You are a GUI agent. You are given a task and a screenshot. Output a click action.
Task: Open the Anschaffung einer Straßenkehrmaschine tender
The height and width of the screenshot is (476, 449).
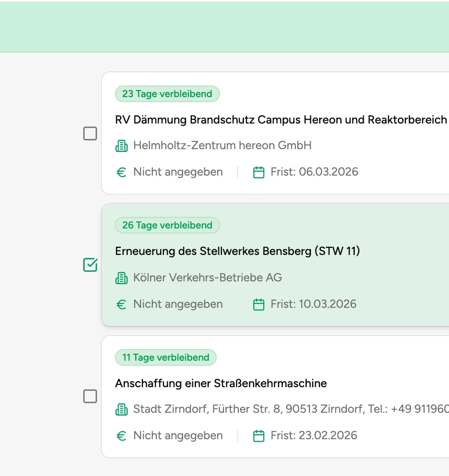(x=221, y=383)
